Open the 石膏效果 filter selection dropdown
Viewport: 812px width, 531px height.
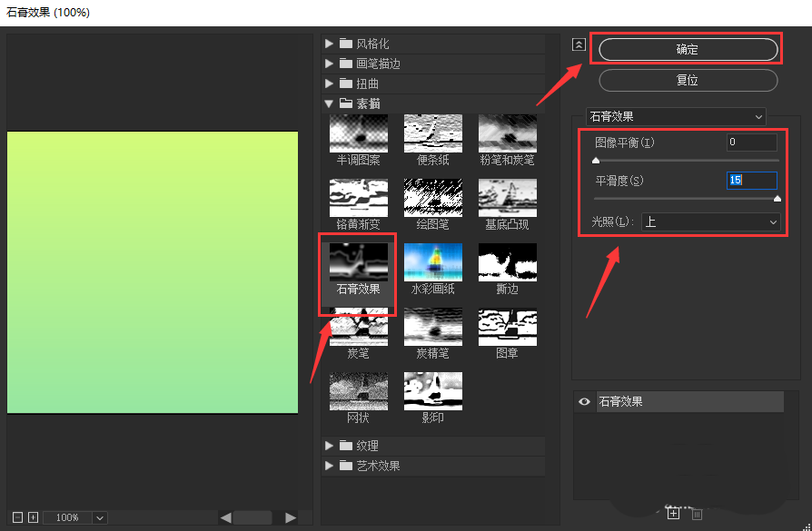click(676, 116)
